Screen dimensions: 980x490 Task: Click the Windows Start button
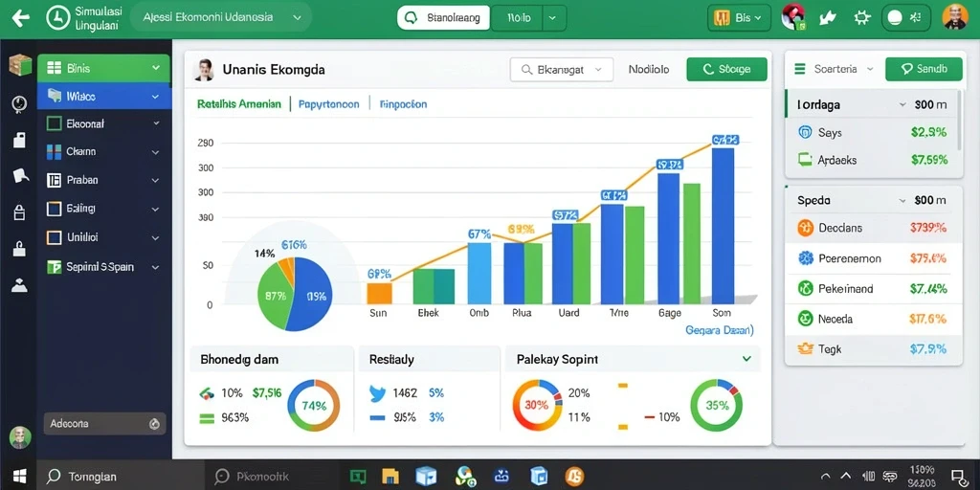[x=19, y=477]
